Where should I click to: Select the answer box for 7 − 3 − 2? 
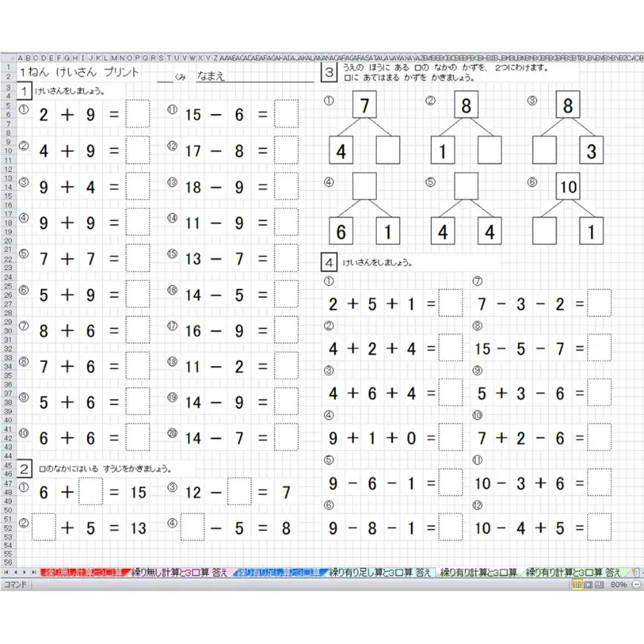tap(599, 303)
